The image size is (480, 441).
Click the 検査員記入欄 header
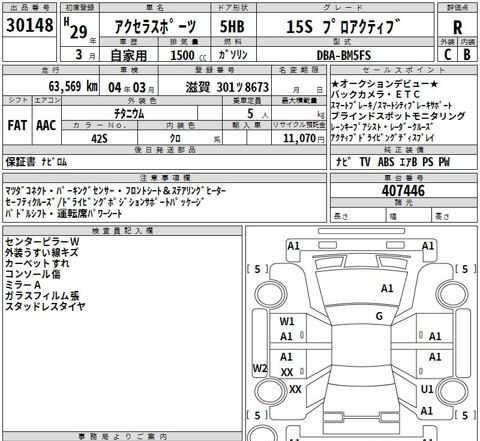pos(122,231)
